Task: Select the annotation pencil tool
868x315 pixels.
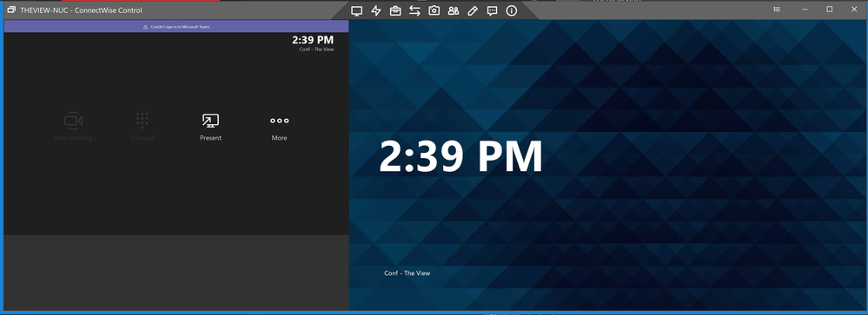Action: 472,10
